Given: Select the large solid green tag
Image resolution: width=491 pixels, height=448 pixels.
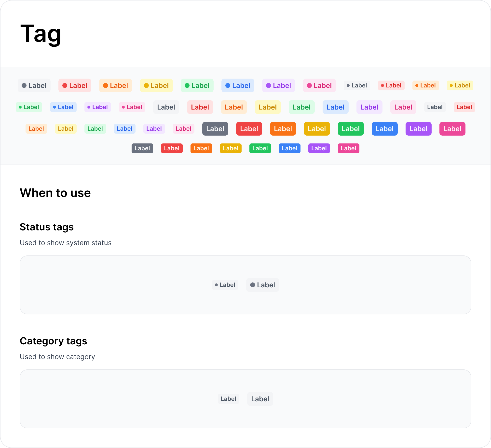Looking at the screenshot, I should pos(351,129).
